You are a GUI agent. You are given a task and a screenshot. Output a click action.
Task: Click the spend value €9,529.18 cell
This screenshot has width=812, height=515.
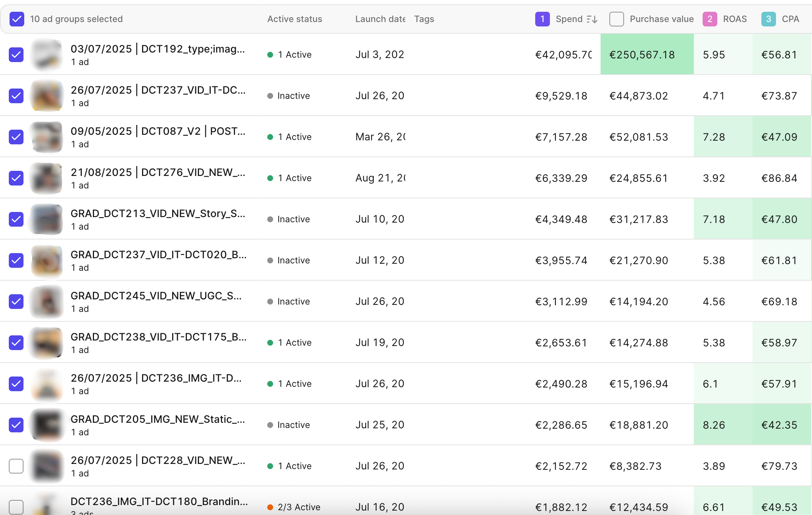pyautogui.click(x=561, y=96)
